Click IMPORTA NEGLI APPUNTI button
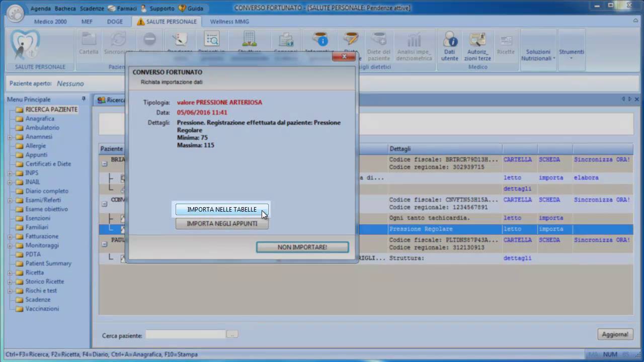The width and height of the screenshot is (644, 362). 222,224
